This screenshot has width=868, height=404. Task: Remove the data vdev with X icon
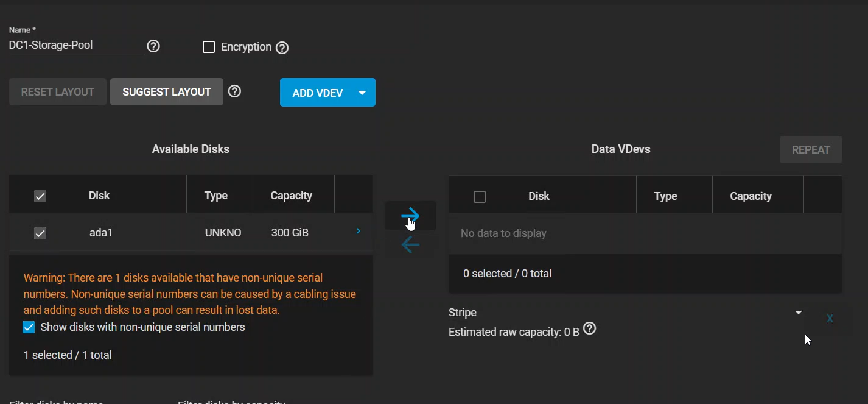click(x=830, y=318)
